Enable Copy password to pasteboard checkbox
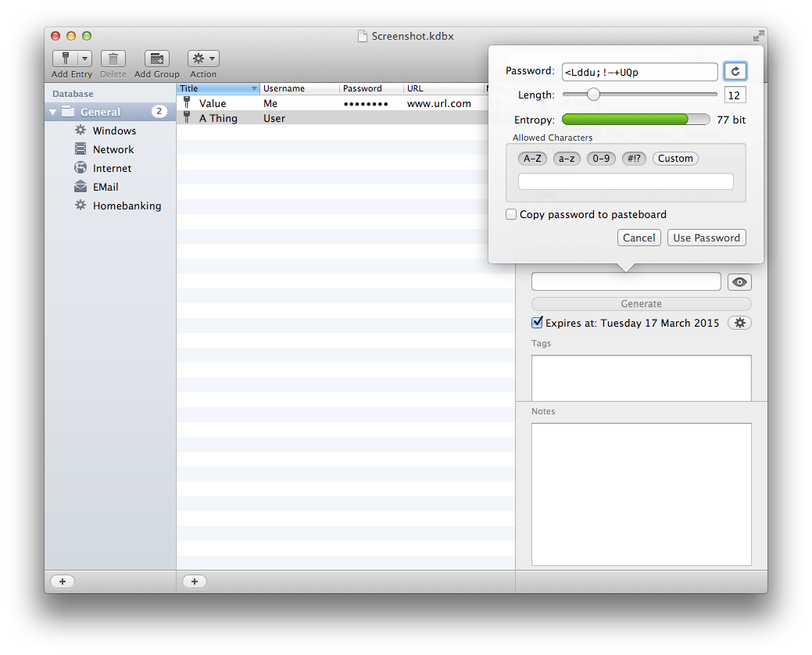The height and width of the screenshot is (655, 812). pyautogui.click(x=512, y=214)
